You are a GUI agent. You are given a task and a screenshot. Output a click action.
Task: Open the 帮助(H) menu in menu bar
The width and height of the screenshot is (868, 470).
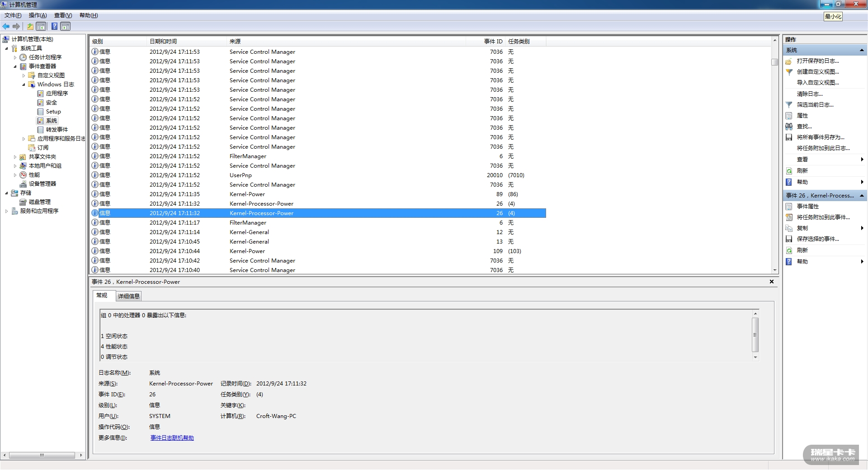[x=89, y=15]
